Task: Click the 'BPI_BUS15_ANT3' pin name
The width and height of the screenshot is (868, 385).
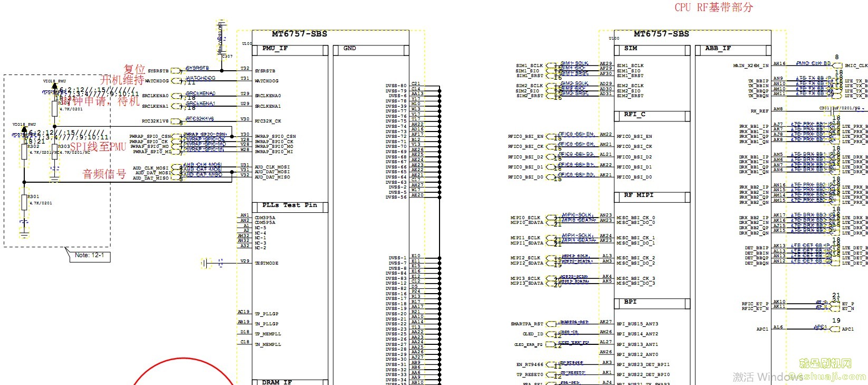Action: point(637,324)
